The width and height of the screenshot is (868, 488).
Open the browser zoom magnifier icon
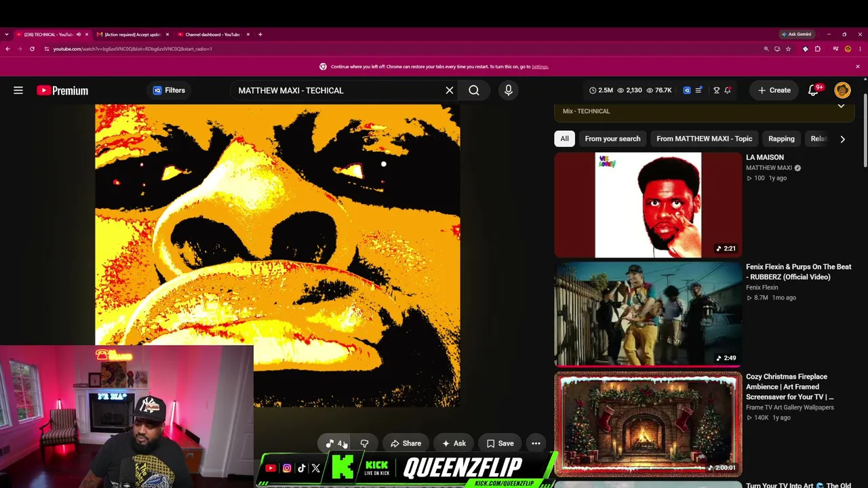[766, 49]
